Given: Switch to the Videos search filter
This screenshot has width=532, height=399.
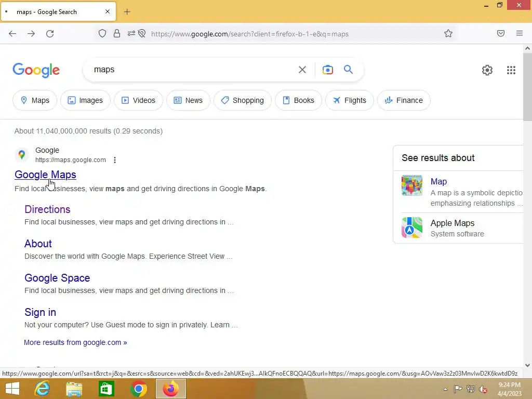Looking at the screenshot, I should click(138, 100).
